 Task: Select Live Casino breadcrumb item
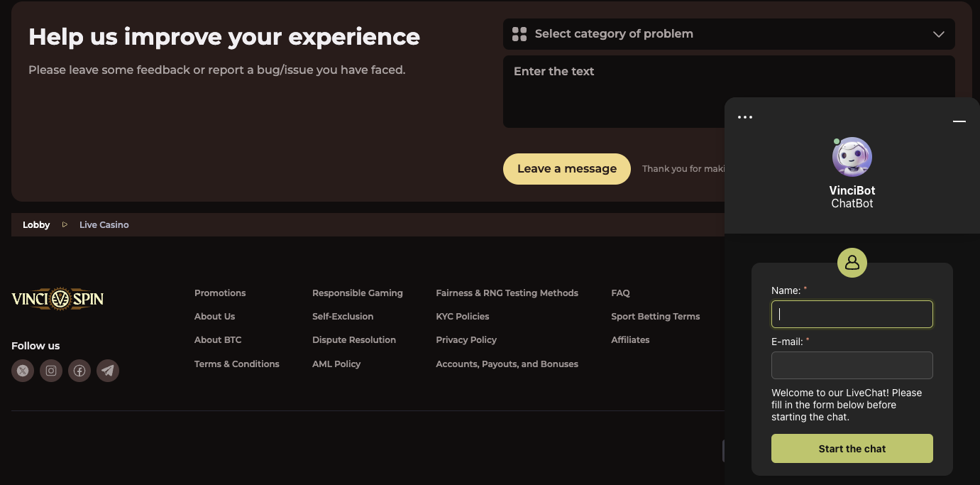point(104,225)
